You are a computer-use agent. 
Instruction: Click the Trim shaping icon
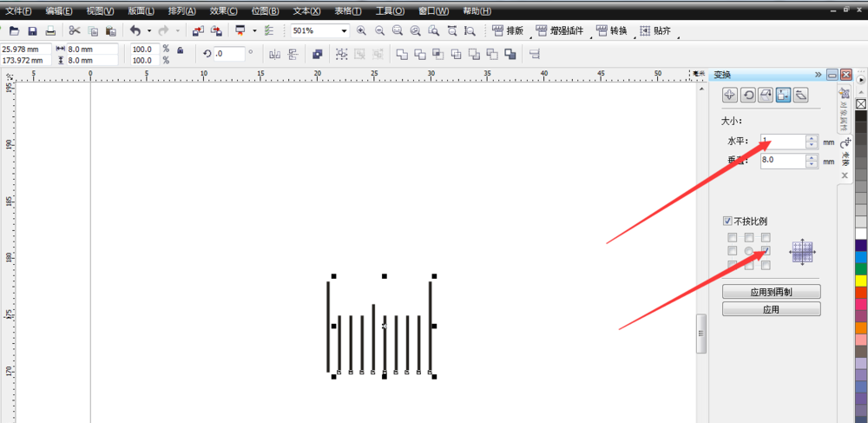click(421, 54)
